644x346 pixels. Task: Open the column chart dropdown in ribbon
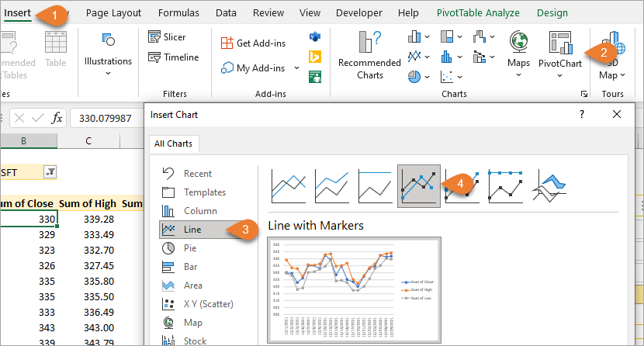coord(428,36)
